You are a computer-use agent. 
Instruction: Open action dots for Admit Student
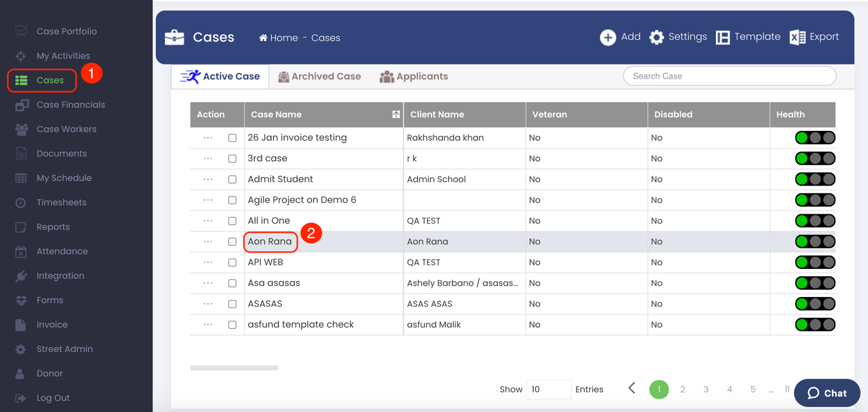tap(208, 180)
